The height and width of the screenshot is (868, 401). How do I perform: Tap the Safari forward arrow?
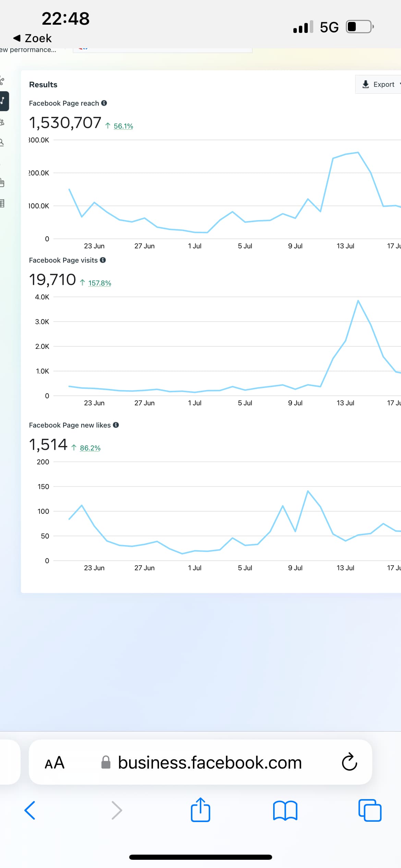(x=117, y=810)
